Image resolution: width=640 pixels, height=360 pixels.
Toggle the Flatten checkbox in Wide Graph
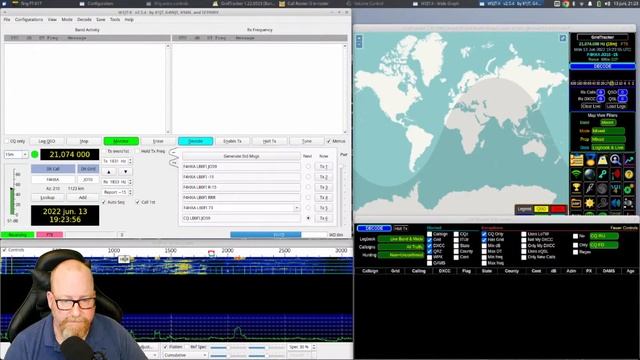[x=166, y=347]
